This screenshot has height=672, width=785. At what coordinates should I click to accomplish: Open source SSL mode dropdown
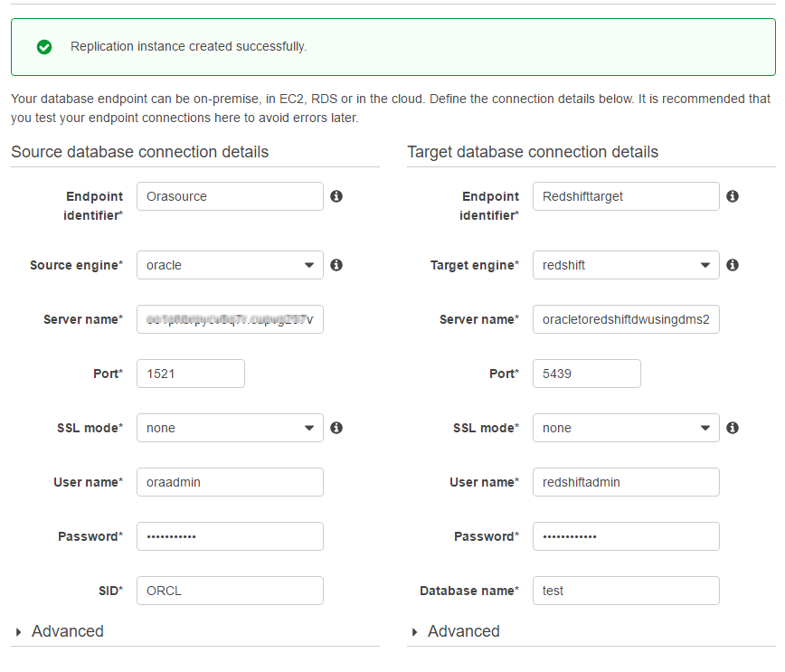(x=230, y=428)
